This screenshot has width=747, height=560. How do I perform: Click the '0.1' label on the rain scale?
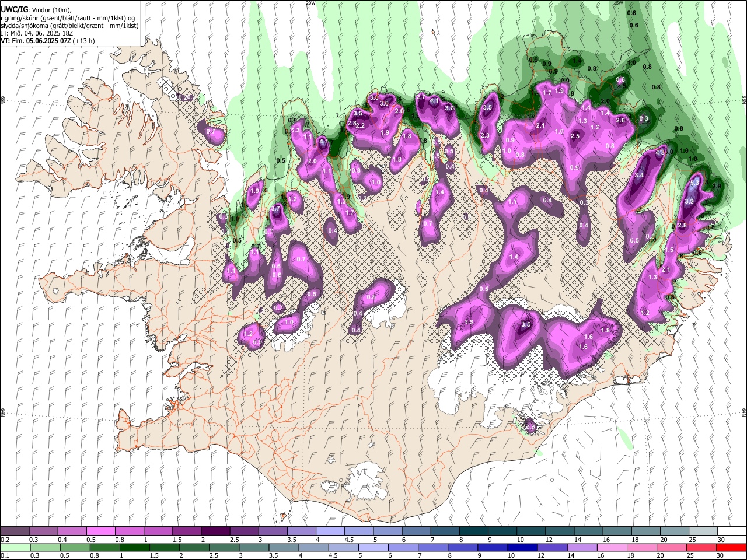coord(5,555)
